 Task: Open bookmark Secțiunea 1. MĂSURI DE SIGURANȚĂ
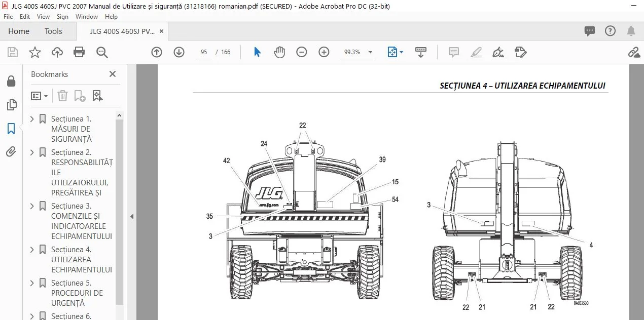[x=71, y=129]
